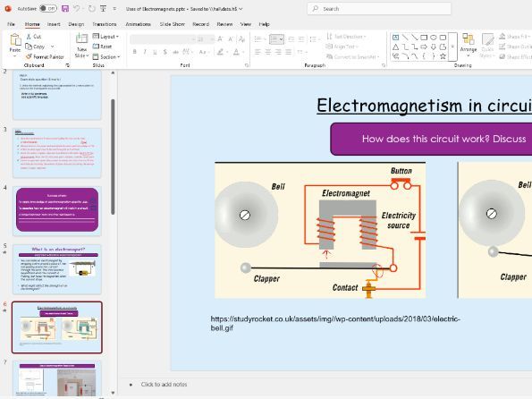Open the Section dropdown

(106, 56)
